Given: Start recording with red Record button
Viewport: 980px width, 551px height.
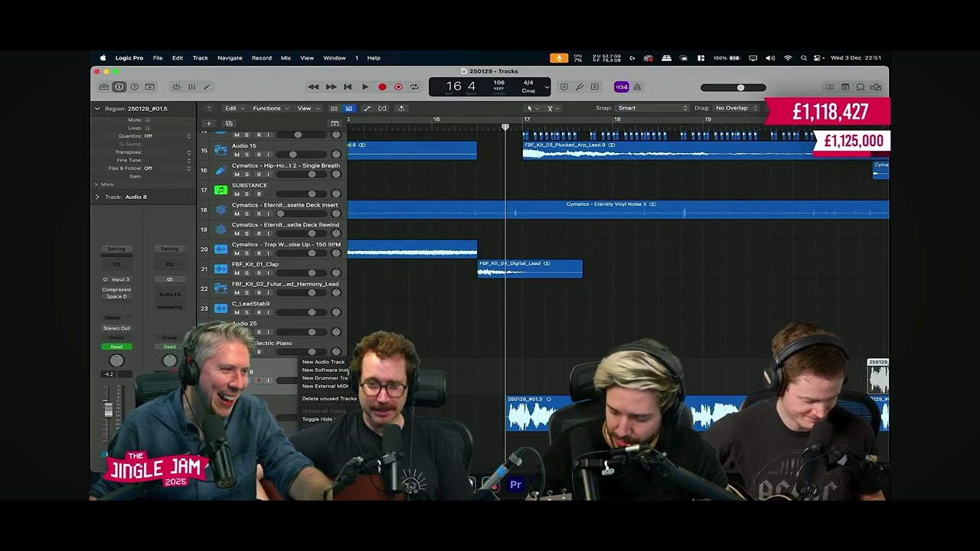Looking at the screenshot, I should click(x=382, y=87).
